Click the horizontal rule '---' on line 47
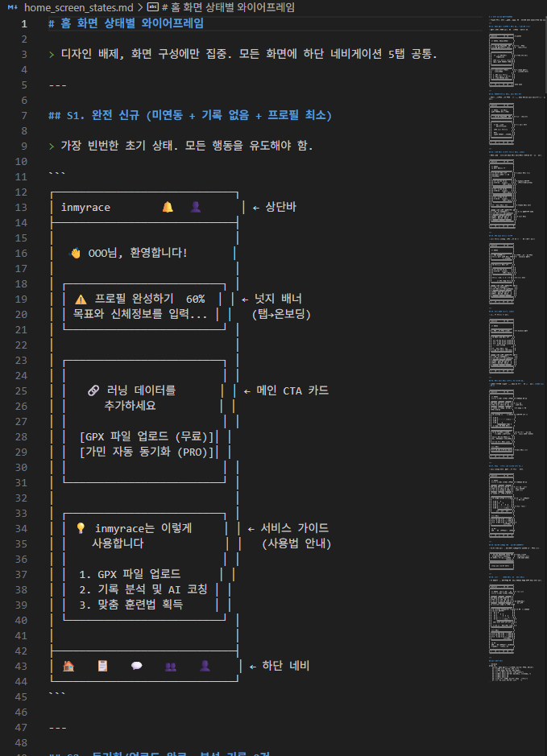 [57, 727]
